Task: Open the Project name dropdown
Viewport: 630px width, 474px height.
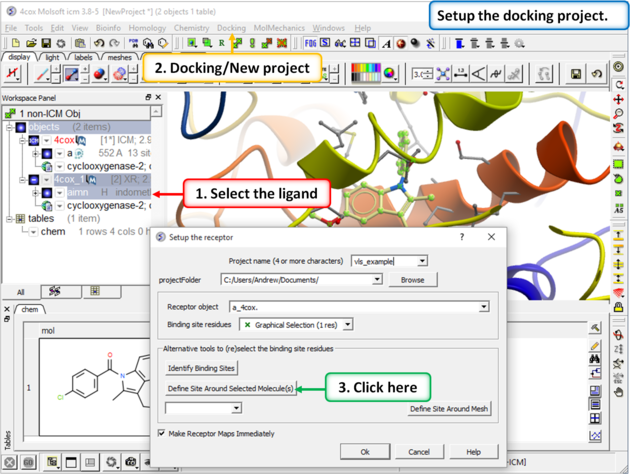Action: [422, 261]
